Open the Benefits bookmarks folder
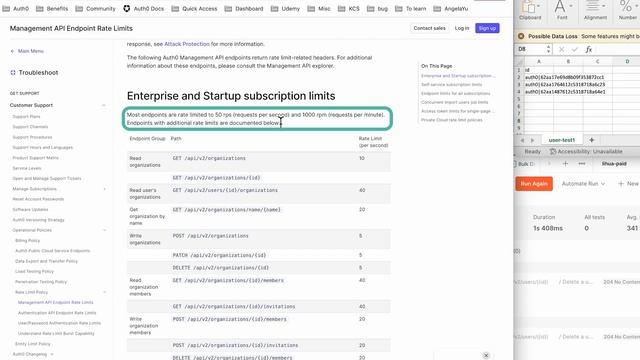The width and height of the screenshot is (640, 360). (52, 9)
